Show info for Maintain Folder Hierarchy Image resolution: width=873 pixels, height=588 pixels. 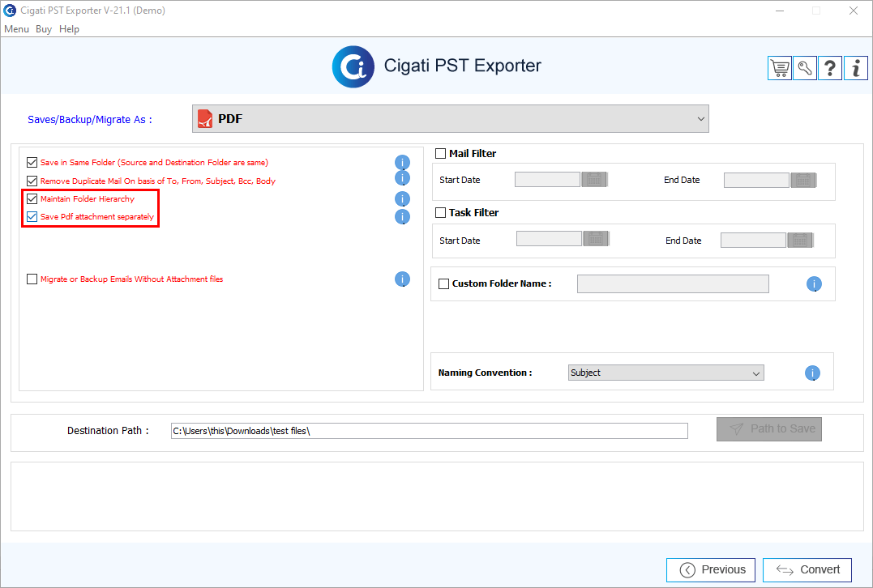[x=402, y=198]
